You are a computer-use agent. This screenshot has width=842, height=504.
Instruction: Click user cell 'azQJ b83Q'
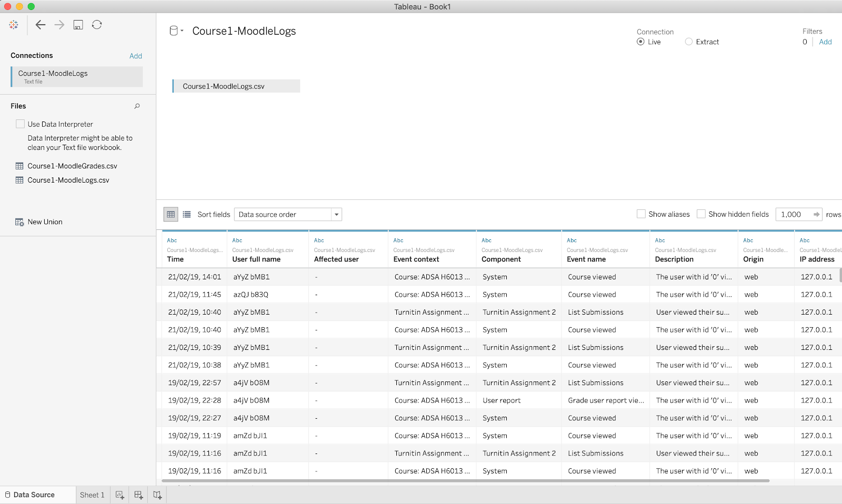(251, 295)
